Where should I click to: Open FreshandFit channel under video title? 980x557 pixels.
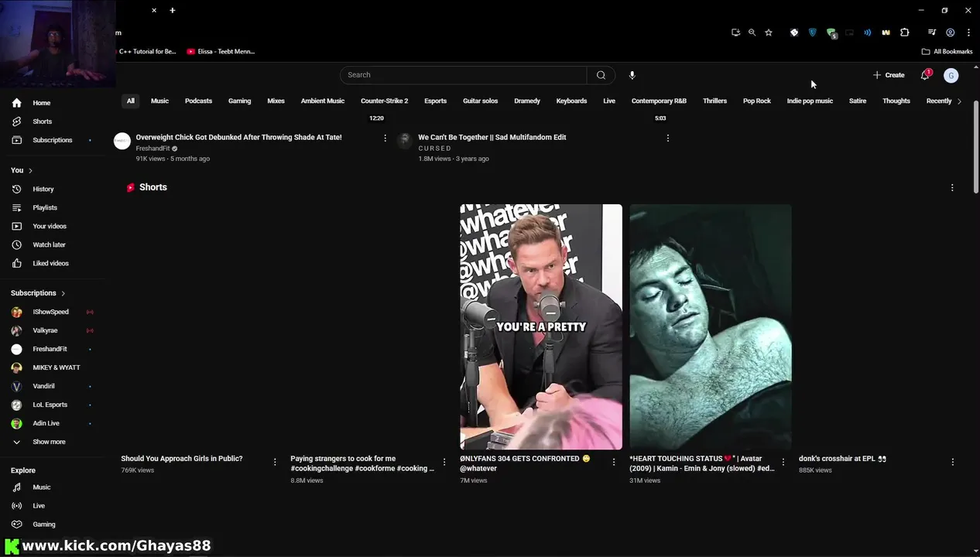[x=152, y=149]
